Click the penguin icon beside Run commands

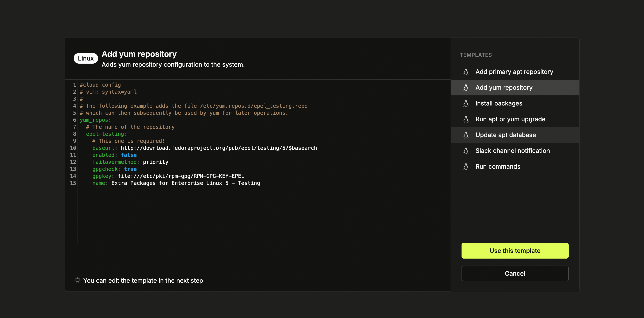tap(465, 166)
